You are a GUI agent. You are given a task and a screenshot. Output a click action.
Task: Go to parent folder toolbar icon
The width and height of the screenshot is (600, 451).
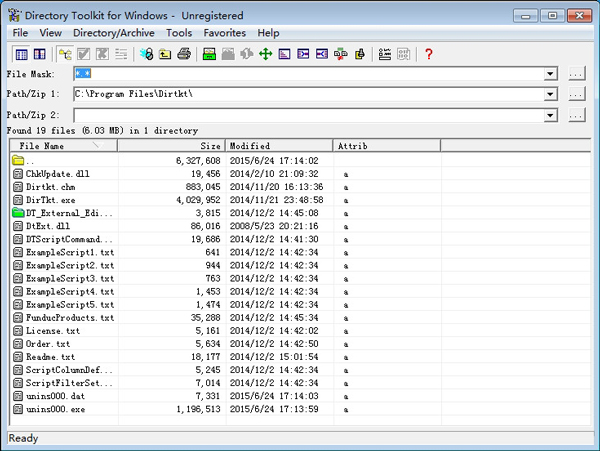165,54
